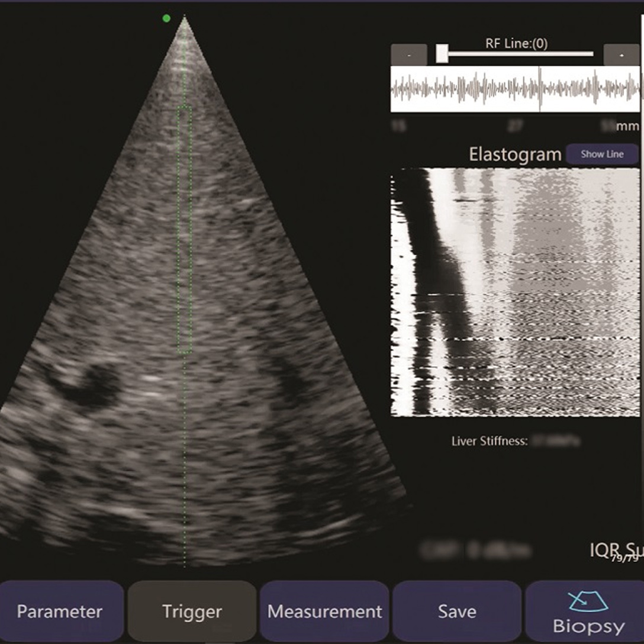Save the current scan
The image size is (644, 644).
(x=457, y=611)
